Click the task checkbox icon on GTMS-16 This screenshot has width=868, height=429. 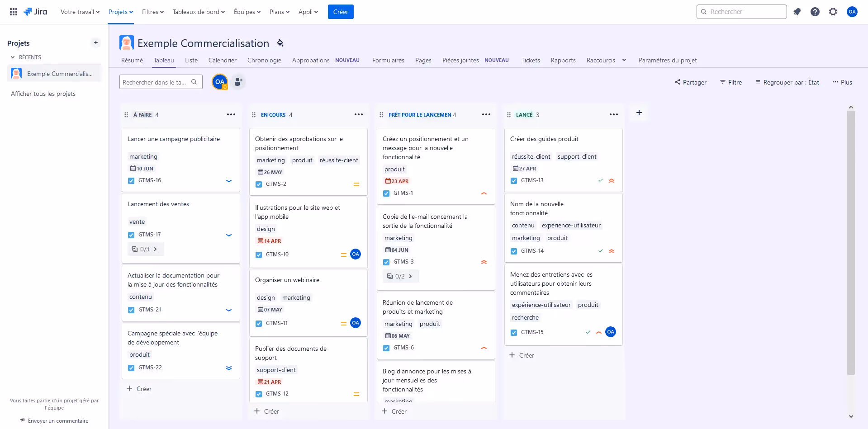click(x=131, y=180)
